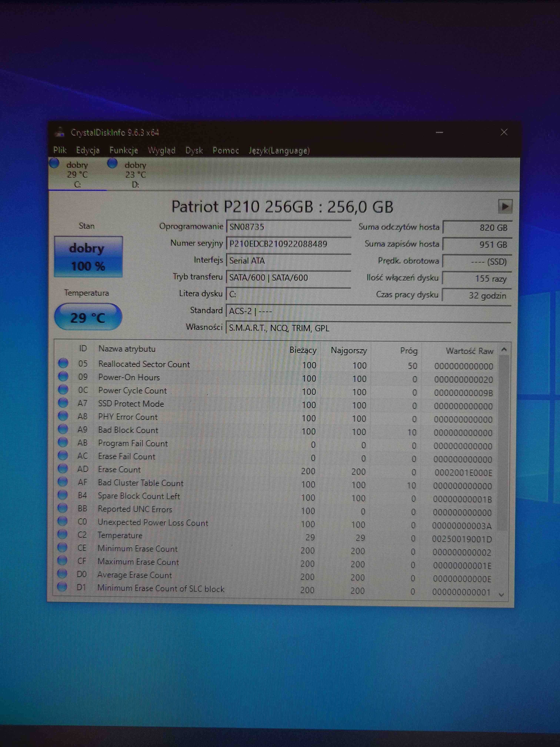The width and height of the screenshot is (560, 747).
Task: Click the CrystalDiskInfo title bar icon
Action: point(60,132)
